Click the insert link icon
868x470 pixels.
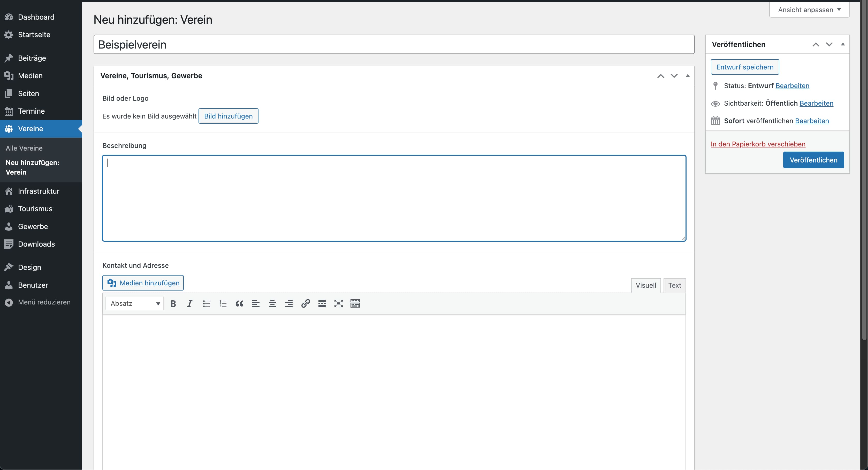click(x=306, y=304)
